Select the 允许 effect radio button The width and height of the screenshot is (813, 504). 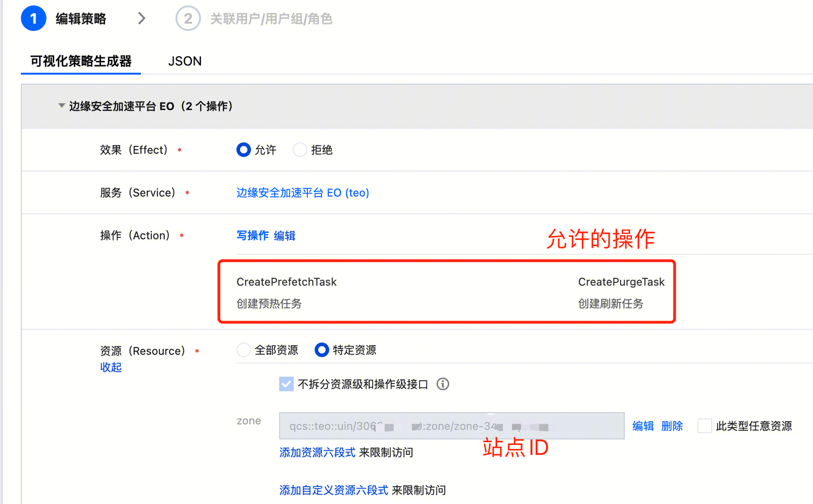tap(244, 150)
